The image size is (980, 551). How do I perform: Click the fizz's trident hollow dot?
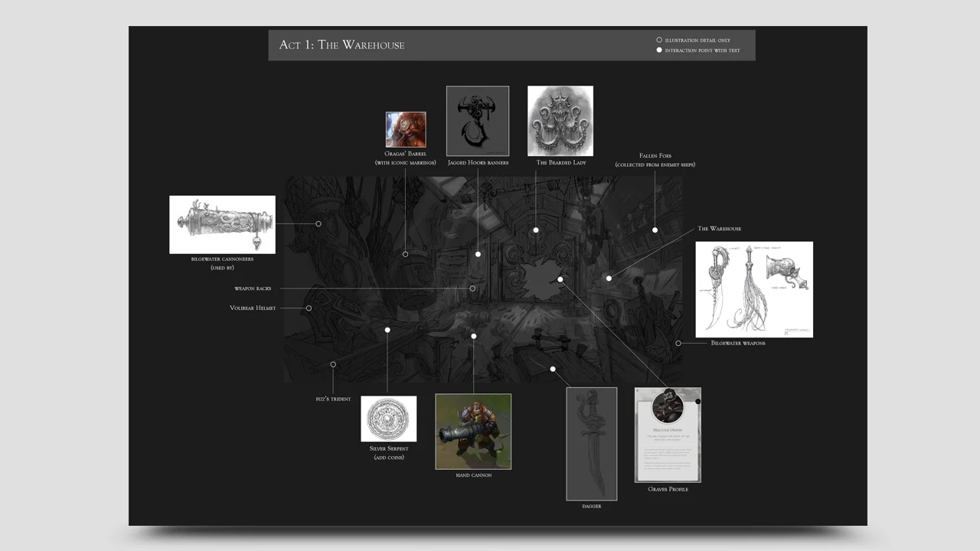point(333,364)
